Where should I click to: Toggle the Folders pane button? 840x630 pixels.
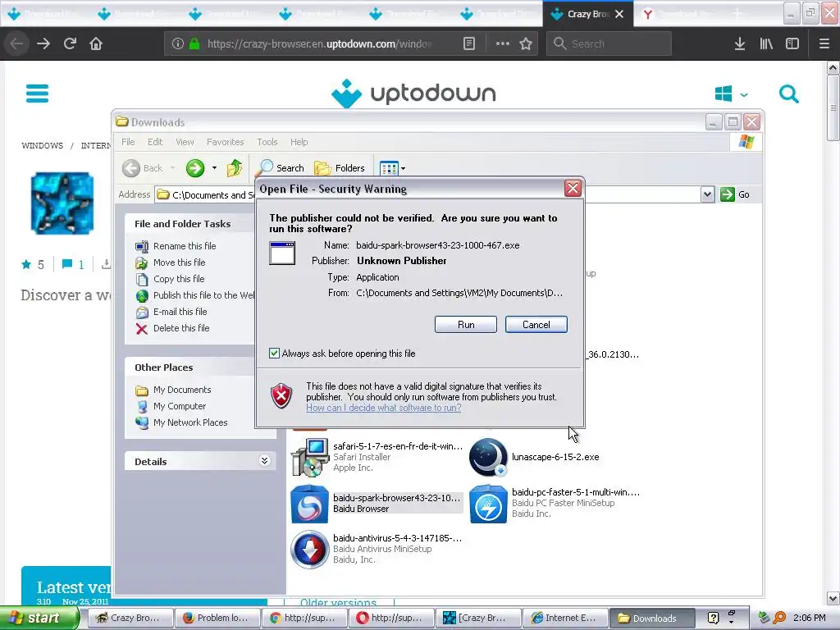point(339,168)
